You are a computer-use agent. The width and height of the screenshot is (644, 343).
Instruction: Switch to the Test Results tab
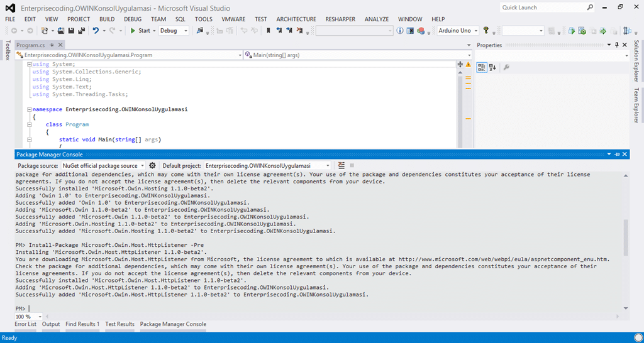(x=119, y=324)
